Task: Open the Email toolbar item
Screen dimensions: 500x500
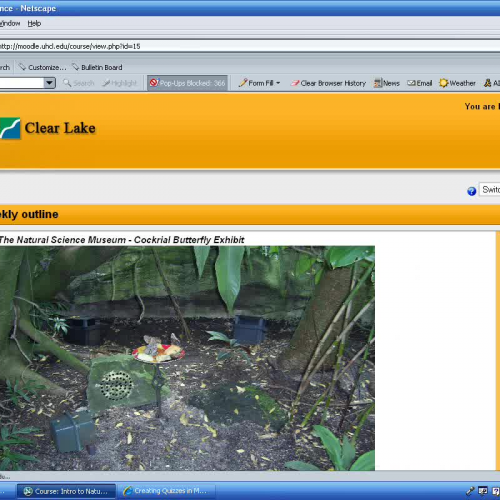Action: point(420,83)
